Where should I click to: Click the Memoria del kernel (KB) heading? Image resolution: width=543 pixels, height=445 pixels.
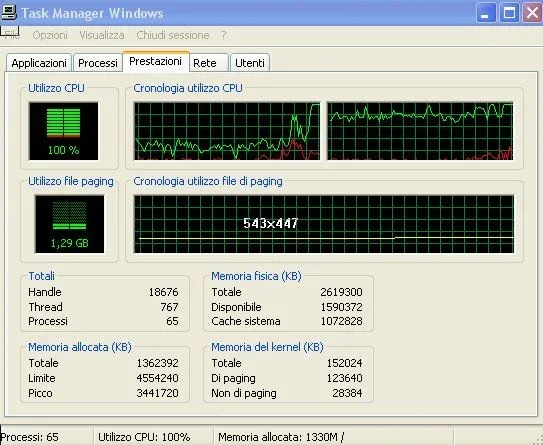(x=267, y=347)
